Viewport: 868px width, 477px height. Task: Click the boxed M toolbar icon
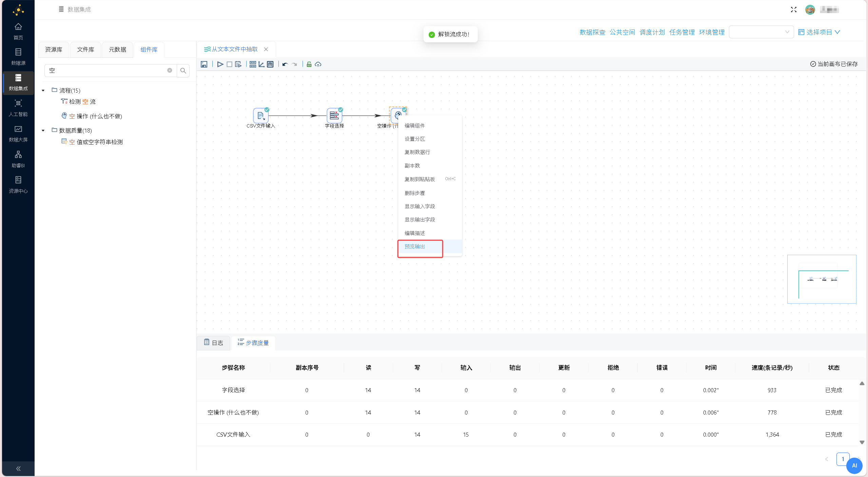point(270,64)
